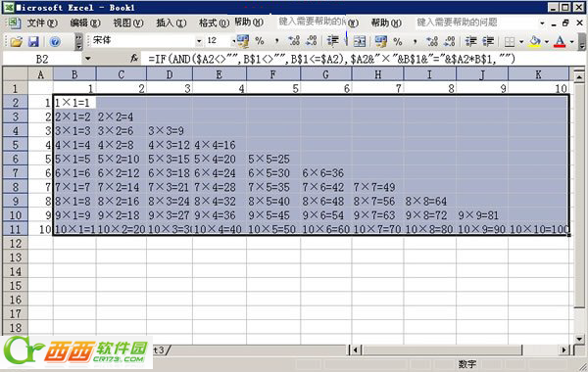Select cell containing 9×5=45
588x372 pixels.
273,215
